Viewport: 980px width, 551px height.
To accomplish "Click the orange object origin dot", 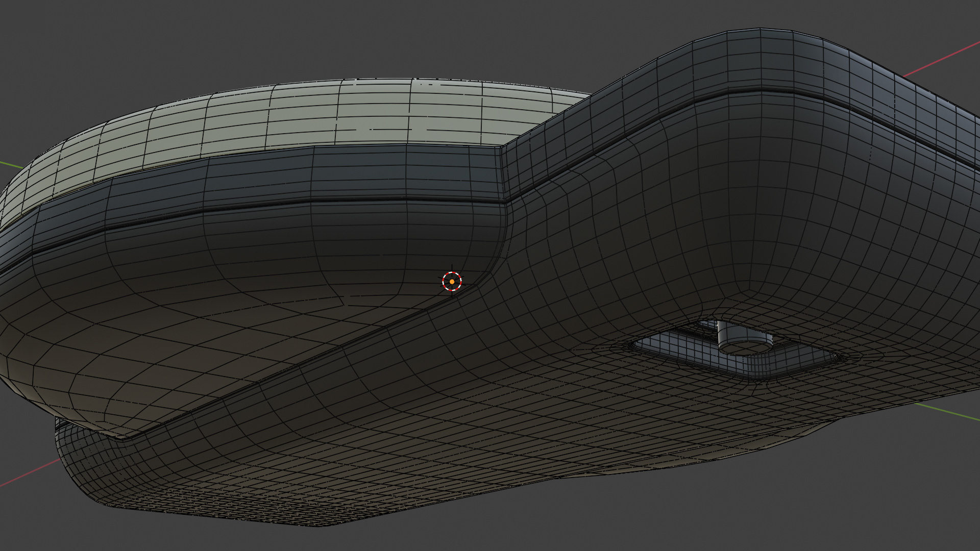I will click(x=452, y=282).
